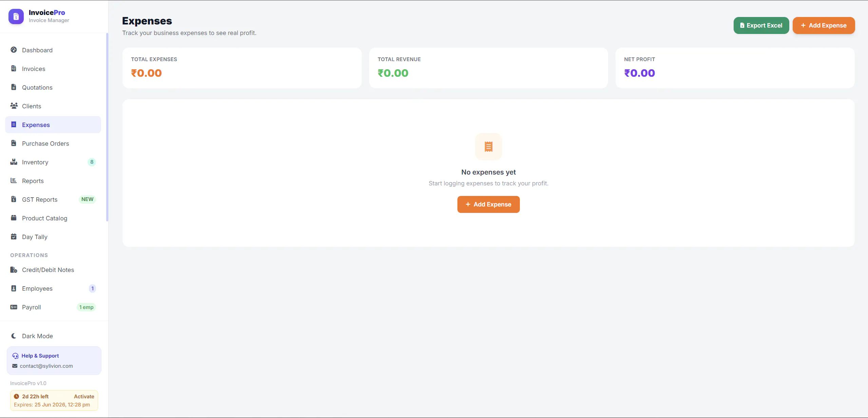
Task: Click the Help & Support headset icon
Action: coord(15,356)
